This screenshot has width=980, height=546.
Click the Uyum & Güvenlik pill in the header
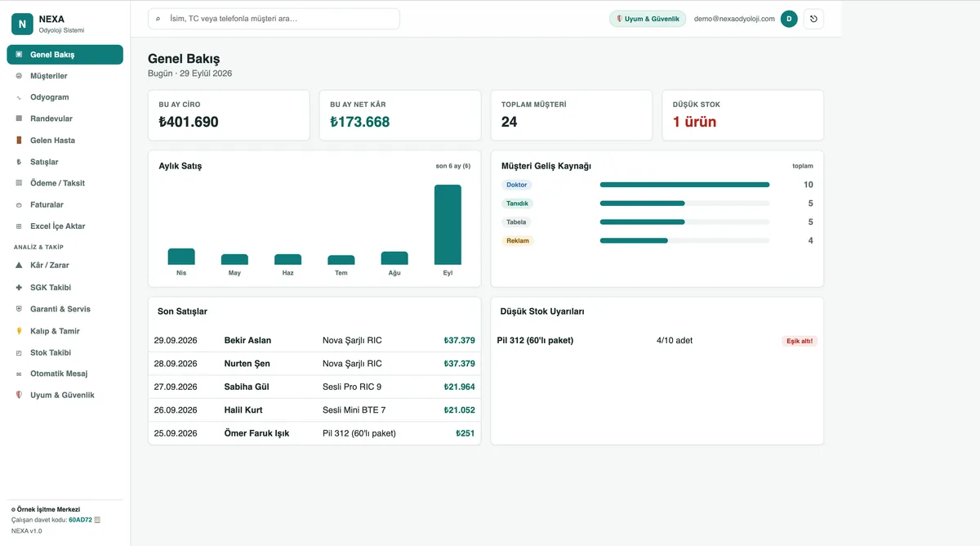coord(648,19)
